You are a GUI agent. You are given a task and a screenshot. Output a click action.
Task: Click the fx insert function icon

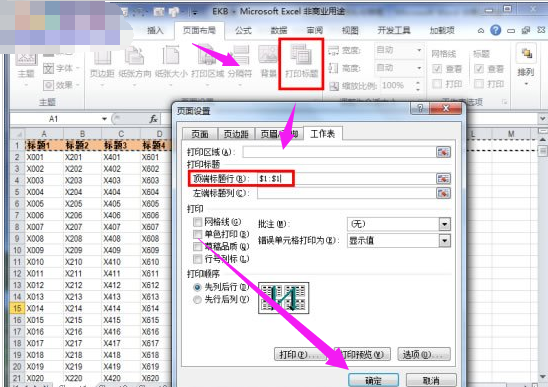click(153, 119)
